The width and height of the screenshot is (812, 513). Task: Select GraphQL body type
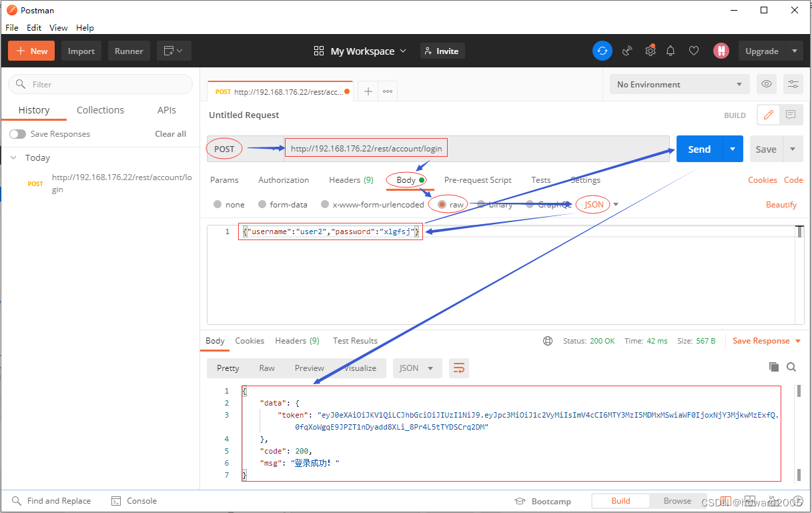click(x=548, y=205)
